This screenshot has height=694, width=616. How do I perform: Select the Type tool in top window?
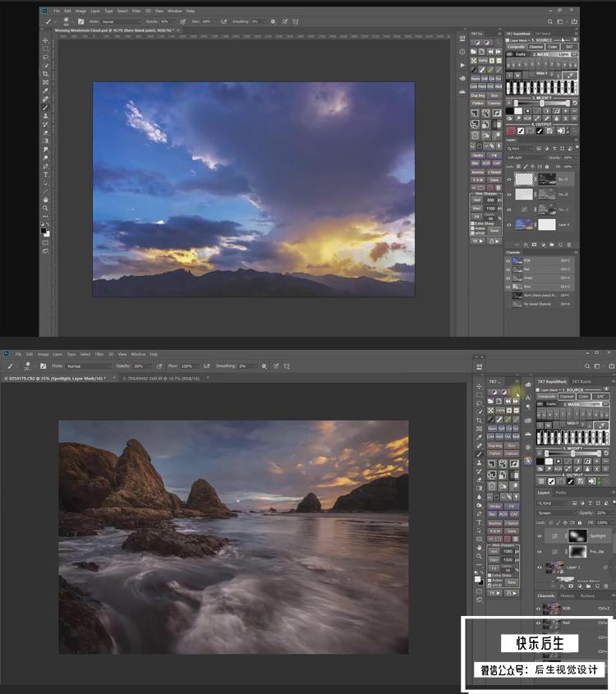(45, 175)
